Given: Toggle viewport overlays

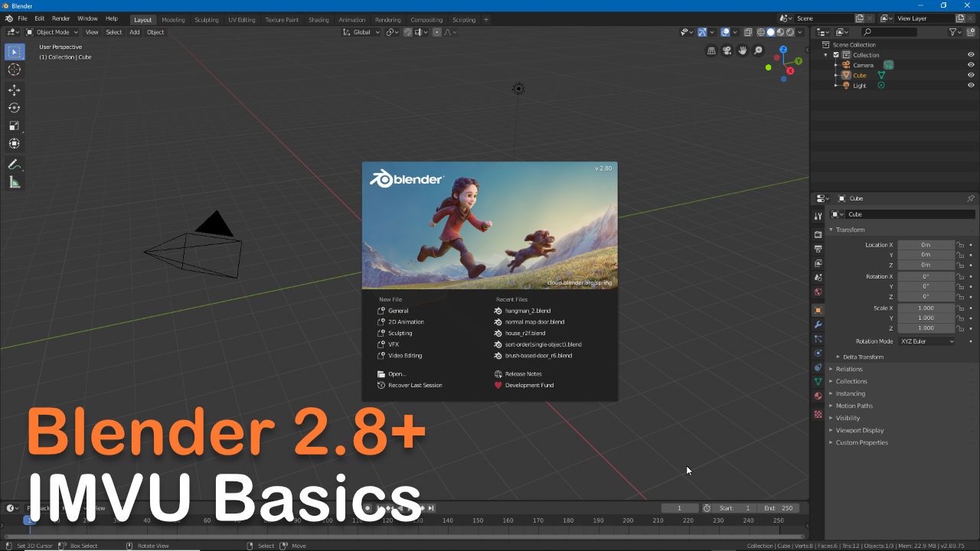Looking at the screenshot, I should click(x=725, y=32).
